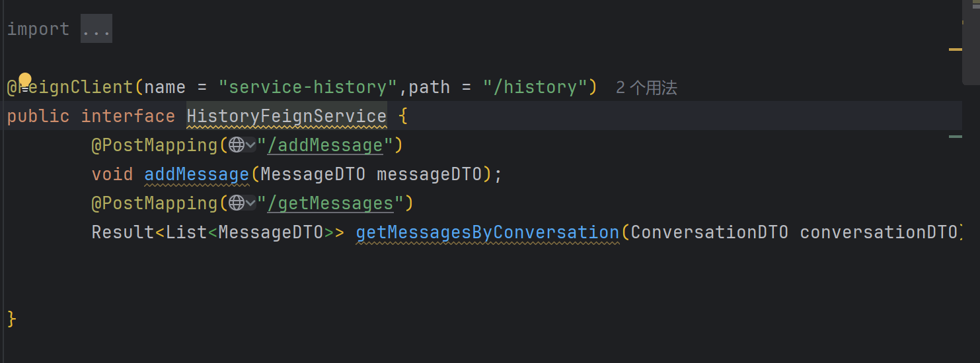The image size is (980, 363).
Task: Open the chevron dropdown beside the /addMessage globe
Action: point(250,145)
